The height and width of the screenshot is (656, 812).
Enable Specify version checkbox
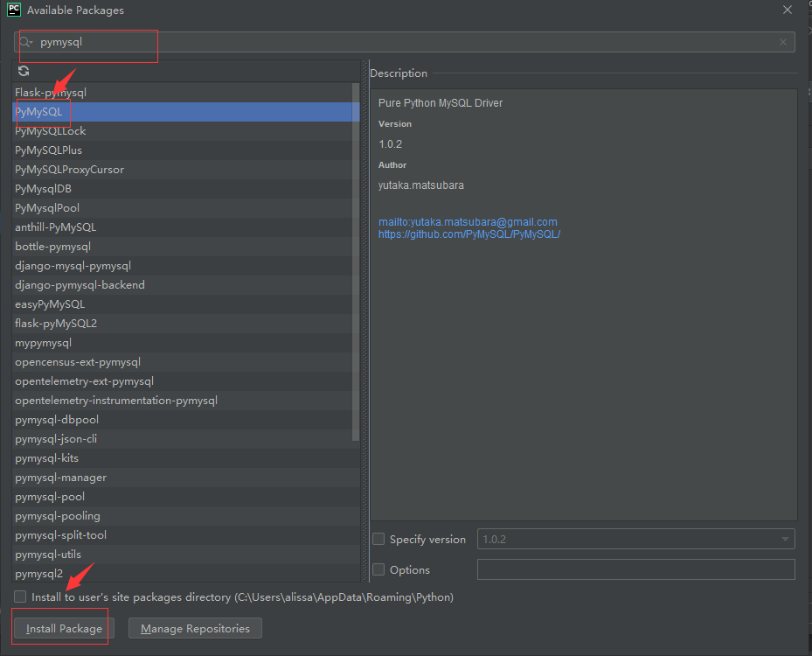(378, 539)
